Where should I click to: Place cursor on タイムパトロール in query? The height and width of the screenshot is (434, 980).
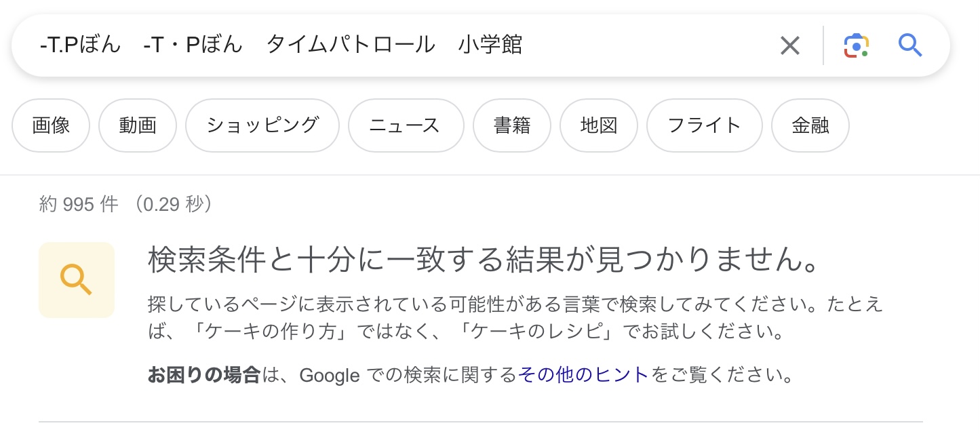coord(351,45)
